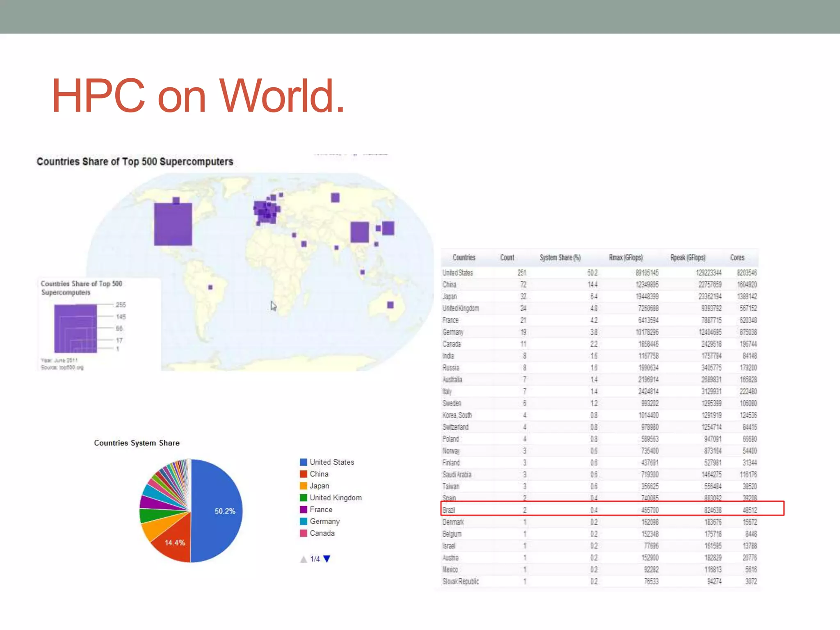Click the 'Korea, South' table row name
Screen dimensions: 840x630
457,415
